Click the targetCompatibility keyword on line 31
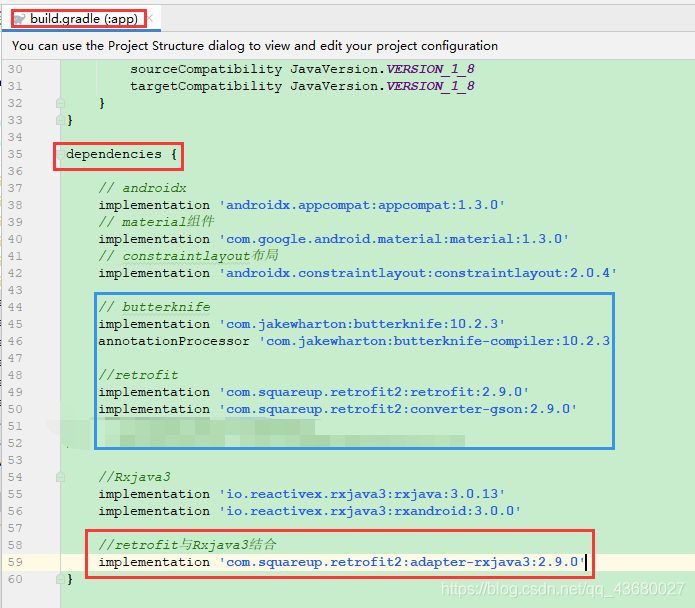Screen dimensions: 695x608 (x=206, y=86)
